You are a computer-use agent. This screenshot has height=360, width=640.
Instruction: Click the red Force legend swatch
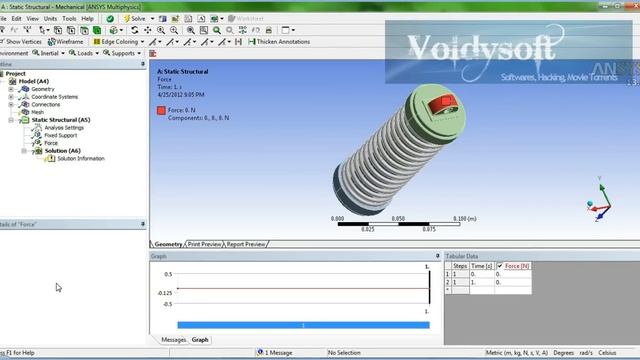point(161,110)
